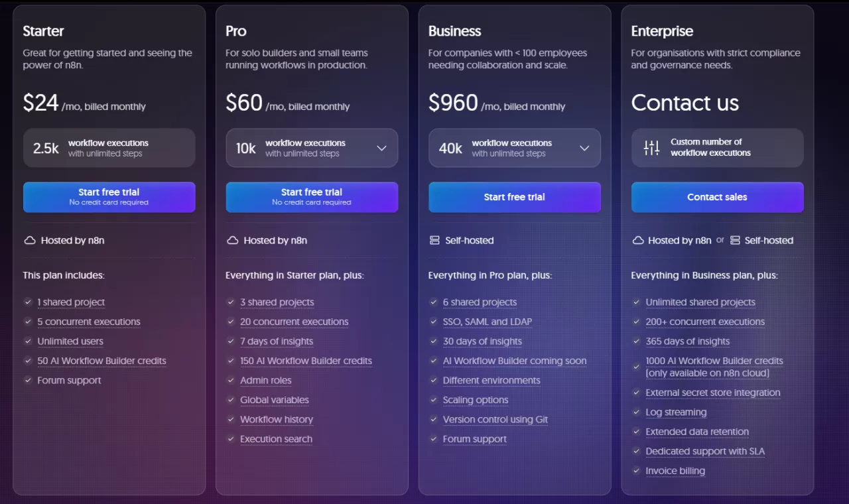Image resolution: width=849 pixels, height=504 pixels.
Task: Click checkmark icon beside 1 shared project
Action: coord(28,302)
